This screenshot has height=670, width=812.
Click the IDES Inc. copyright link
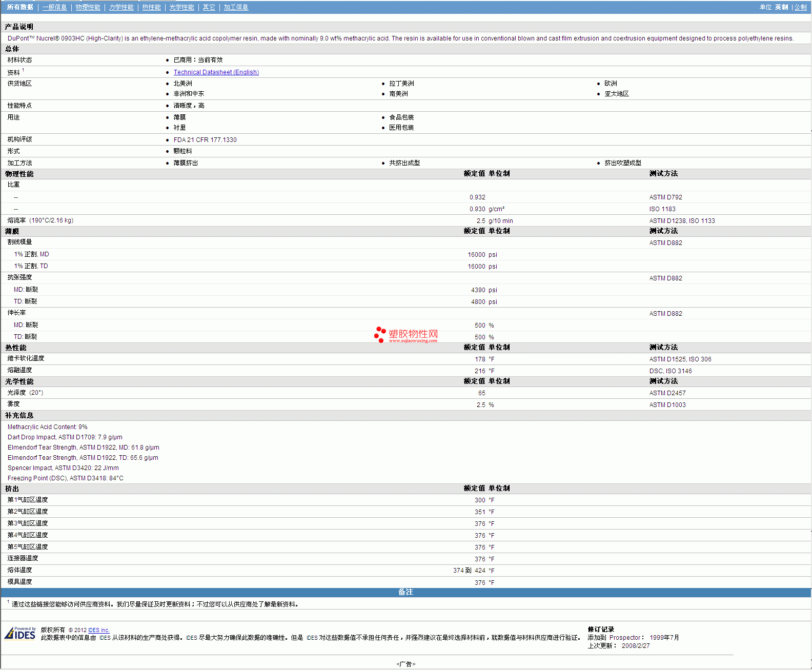click(x=98, y=630)
